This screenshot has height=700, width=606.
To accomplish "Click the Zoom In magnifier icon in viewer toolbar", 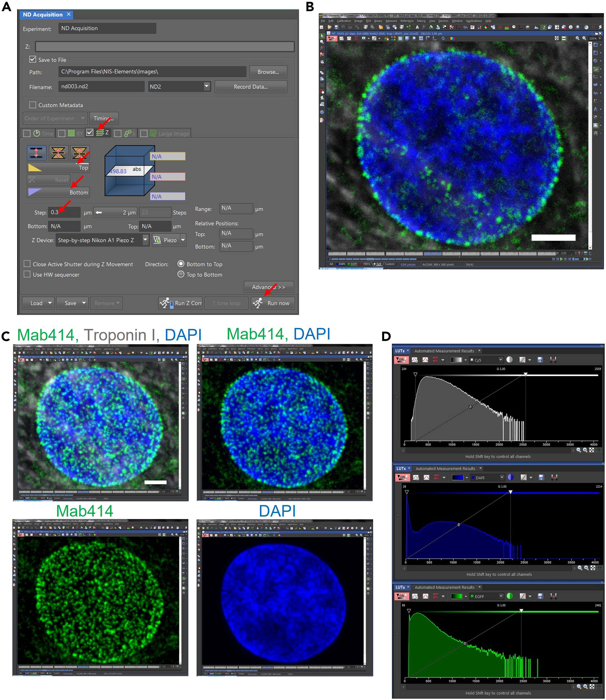I will point(577,38).
